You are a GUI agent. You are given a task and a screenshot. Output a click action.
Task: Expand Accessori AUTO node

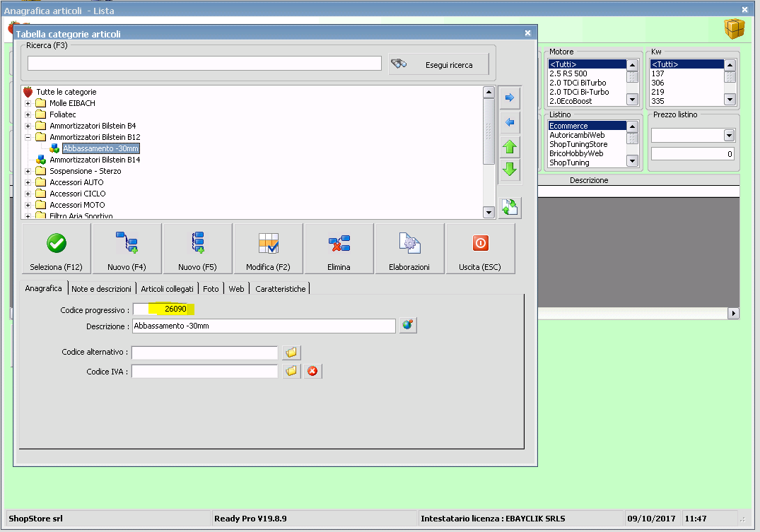point(28,182)
